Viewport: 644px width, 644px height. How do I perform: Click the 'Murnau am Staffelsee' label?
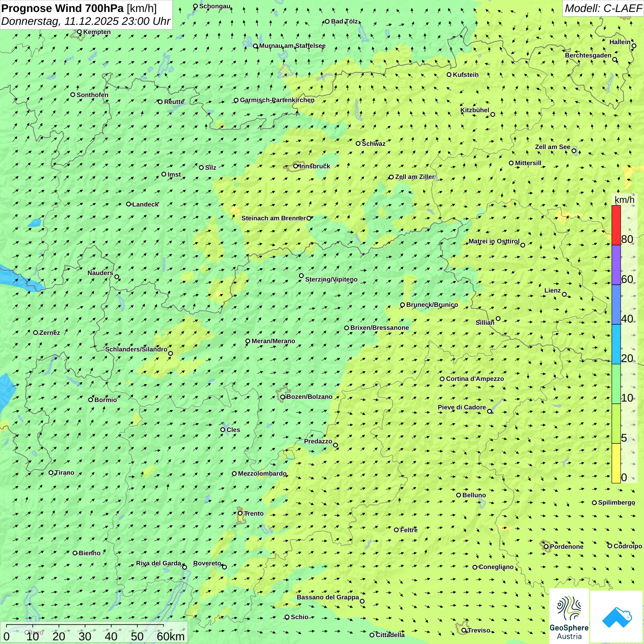(292, 46)
